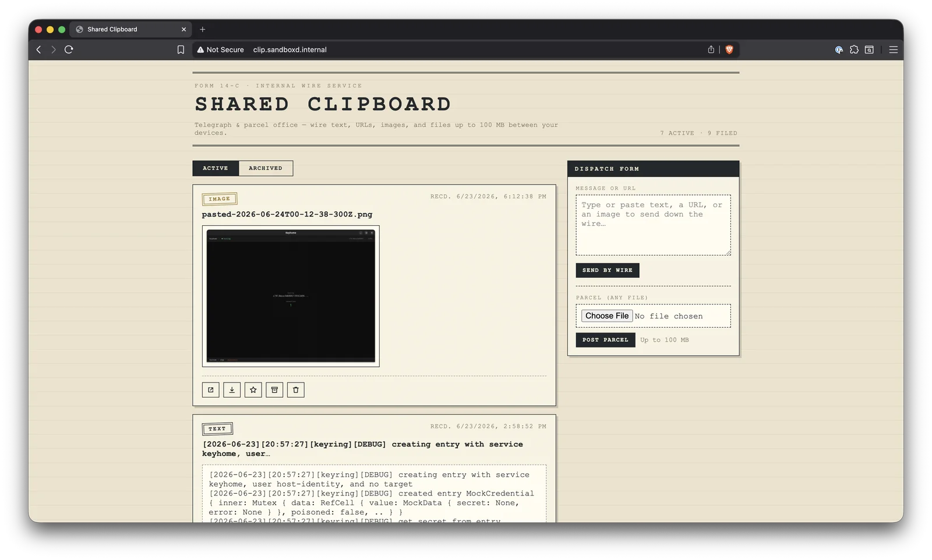Click the Not Secure warning indicator
Image resolution: width=932 pixels, height=560 pixels.
[x=220, y=49]
